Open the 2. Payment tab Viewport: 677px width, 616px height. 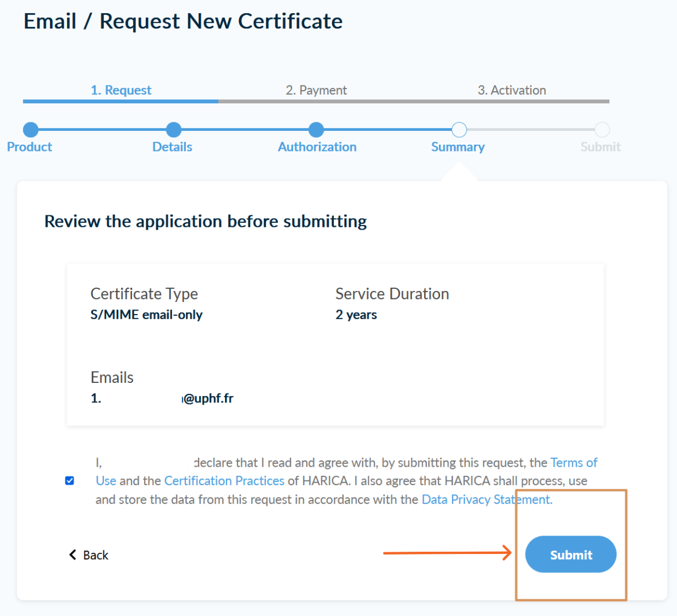pyautogui.click(x=316, y=90)
